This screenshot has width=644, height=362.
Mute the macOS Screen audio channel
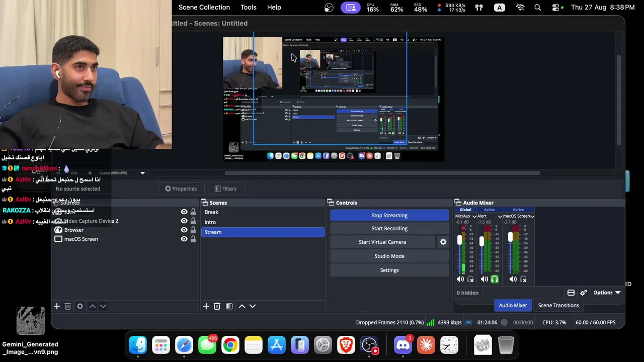[x=513, y=279]
